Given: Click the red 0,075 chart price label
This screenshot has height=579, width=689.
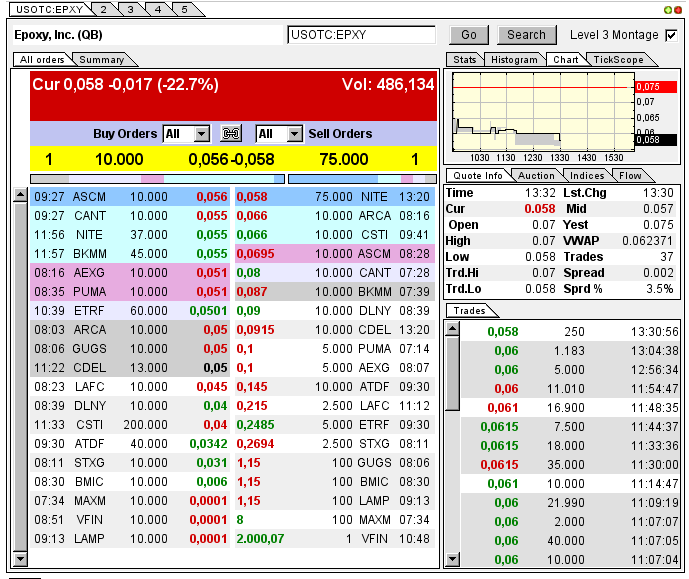Looking at the screenshot, I should 656,87.
